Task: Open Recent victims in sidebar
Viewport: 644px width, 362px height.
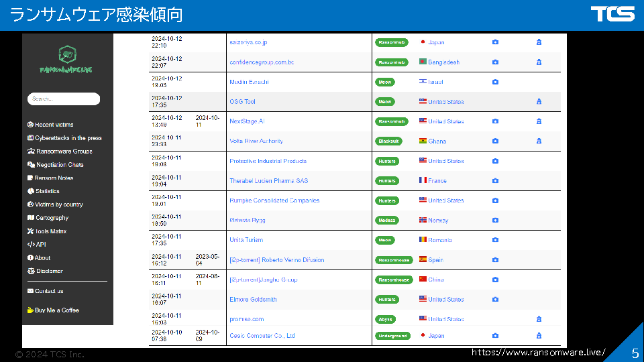Action: (54, 125)
